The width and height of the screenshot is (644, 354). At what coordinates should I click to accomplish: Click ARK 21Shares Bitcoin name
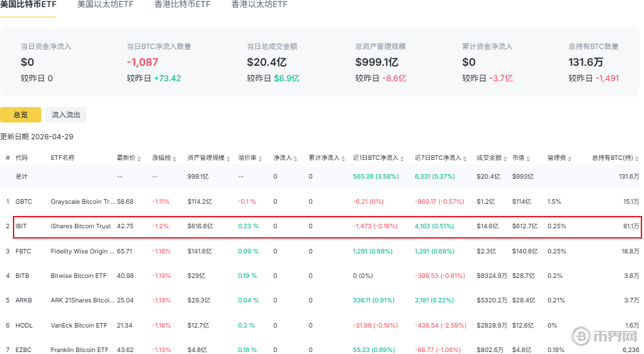[x=83, y=300]
